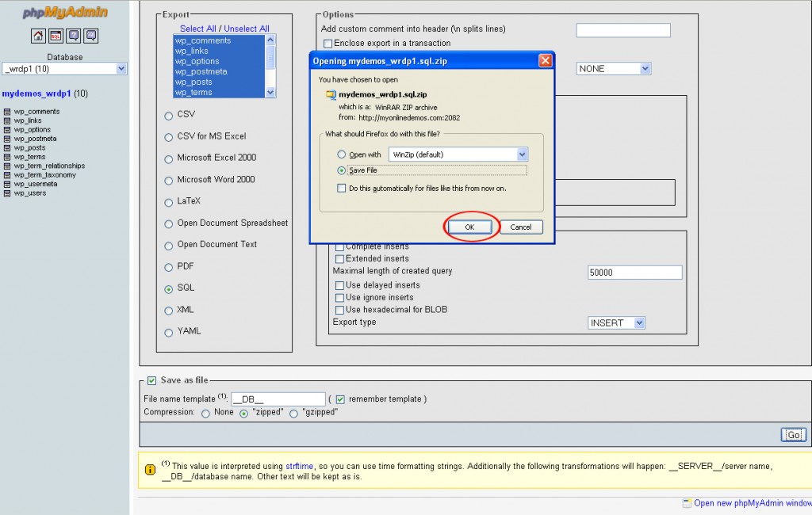The width and height of the screenshot is (812, 515).
Task: Open the Database dropdown _wrdp1 (10)
Action: coord(65,69)
